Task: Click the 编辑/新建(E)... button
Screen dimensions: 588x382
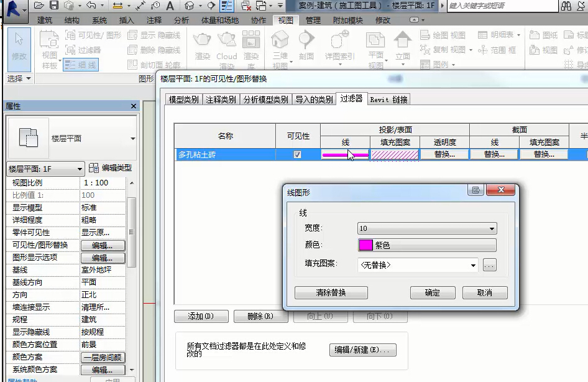Action: (x=362, y=350)
